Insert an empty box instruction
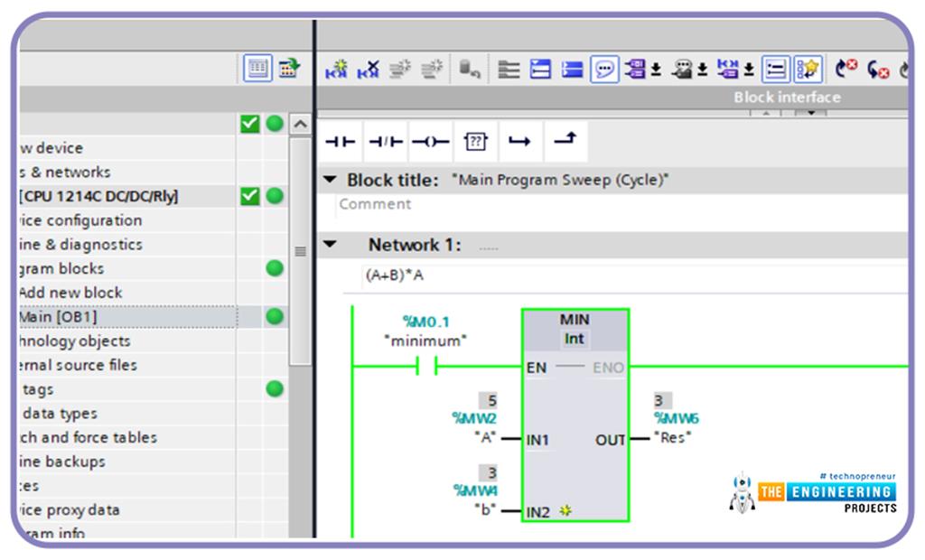This screenshot has height=560, width=925. [476, 142]
